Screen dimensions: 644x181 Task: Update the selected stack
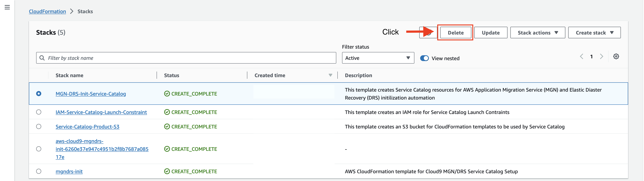pyautogui.click(x=491, y=33)
